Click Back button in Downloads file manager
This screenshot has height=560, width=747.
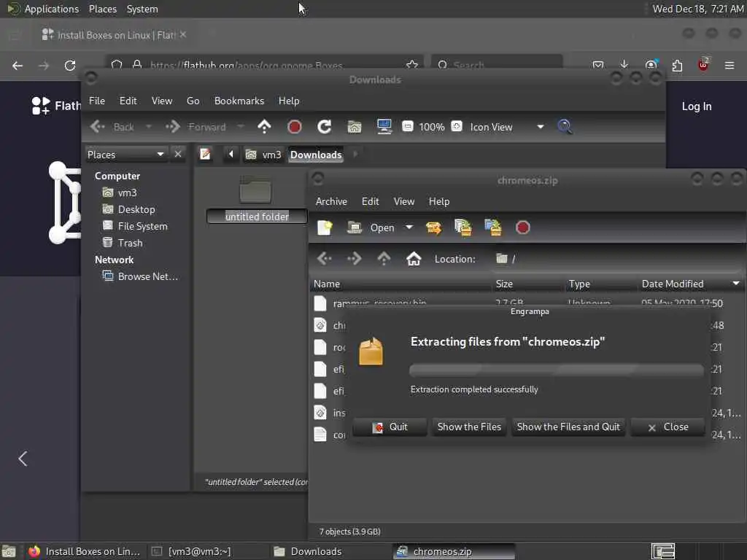(x=112, y=127)
